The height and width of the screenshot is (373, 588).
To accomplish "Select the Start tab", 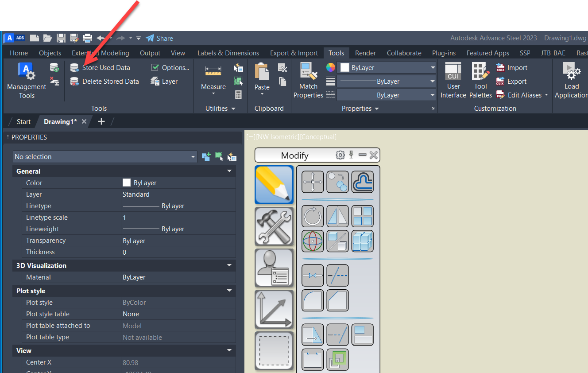I will click(23, 121).
